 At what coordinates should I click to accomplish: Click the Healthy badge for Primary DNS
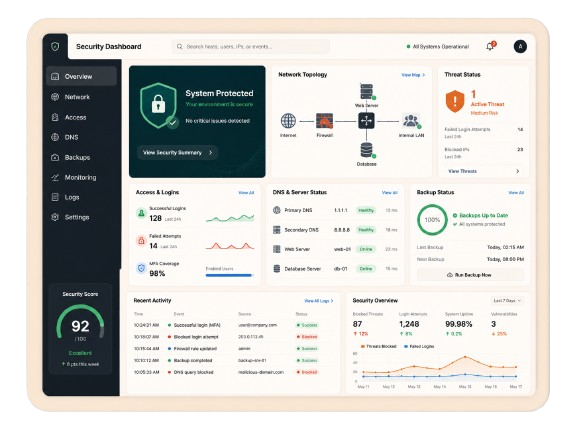(x=366, y=210)
